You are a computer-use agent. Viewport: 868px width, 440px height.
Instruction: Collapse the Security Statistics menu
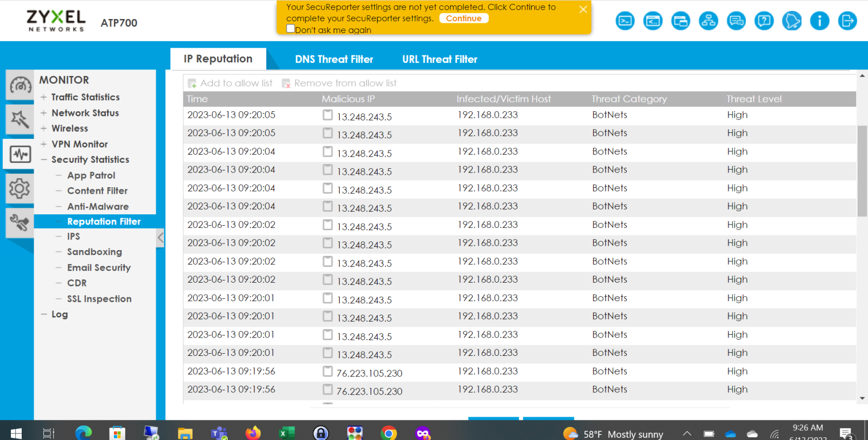point(43,160)
